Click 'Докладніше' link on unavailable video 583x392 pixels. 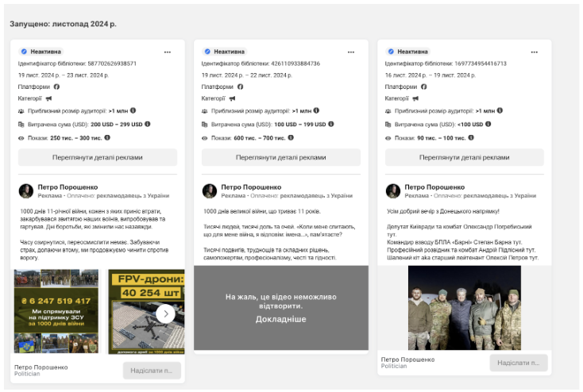click(281, 318)
